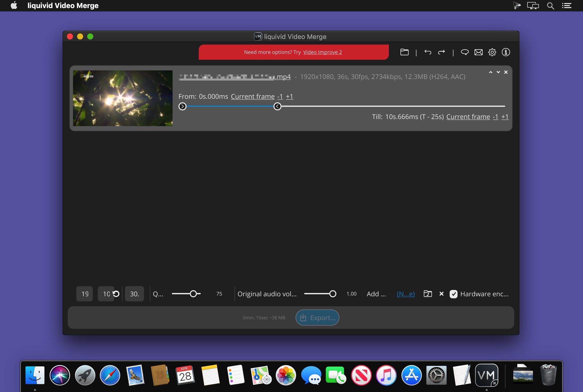The width and height of the screenshot is (583, 392).
Task: Step the From point forward one frame
Action: (x=289, y=96)
